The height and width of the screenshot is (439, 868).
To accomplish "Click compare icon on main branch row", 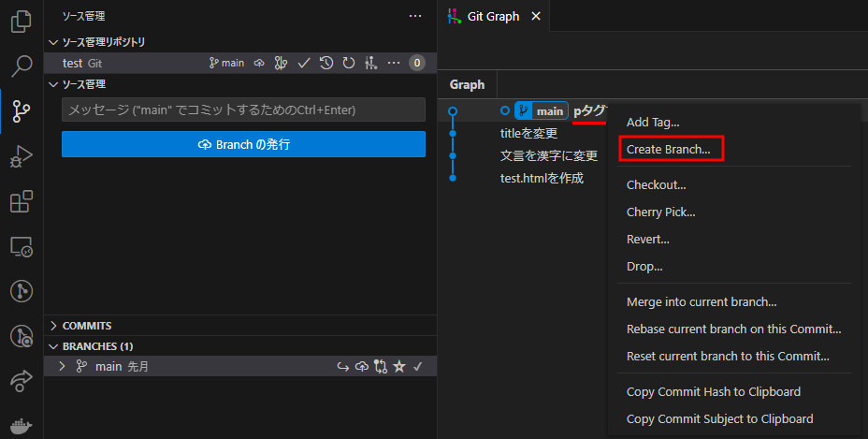I will pyautogui.click(x=381, y=366).
